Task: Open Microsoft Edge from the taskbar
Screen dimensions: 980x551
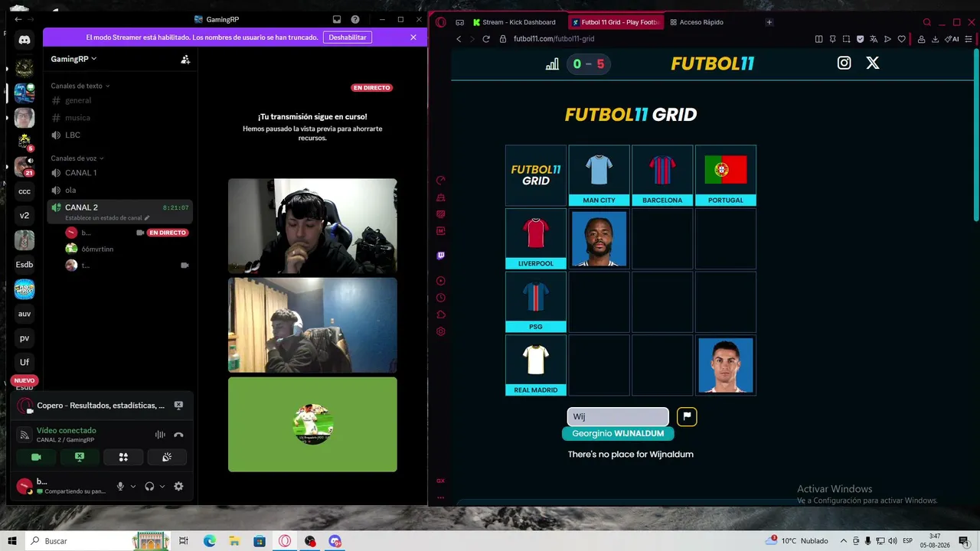Action: (x=210, y=541)
